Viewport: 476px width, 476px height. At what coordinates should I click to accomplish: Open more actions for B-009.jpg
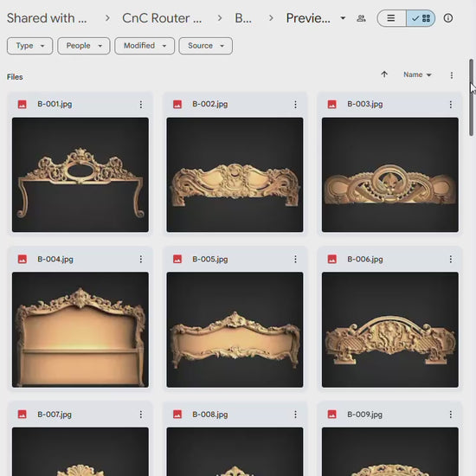(x=451, y=415)
